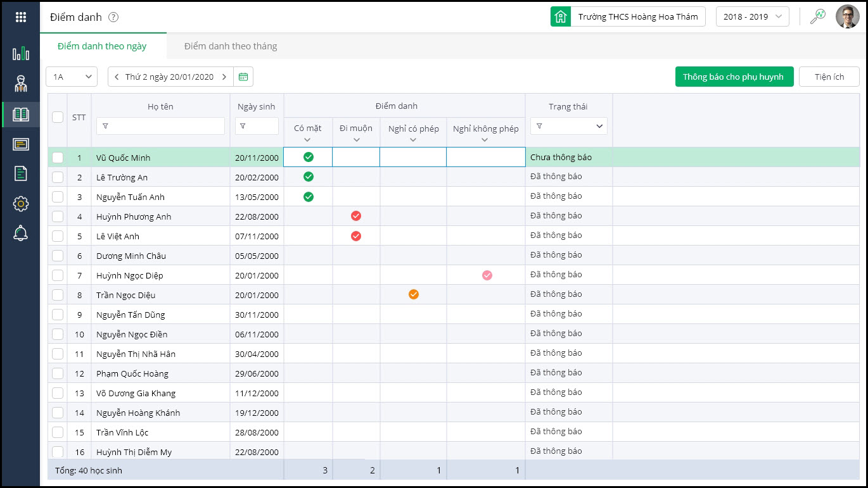Click the bar chart dashboard sidebar icon

(x=20, y=53)
